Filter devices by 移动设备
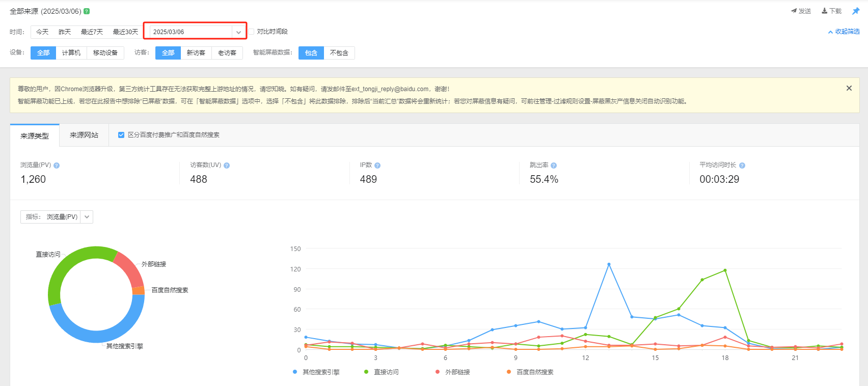 [x=105, y=53]
